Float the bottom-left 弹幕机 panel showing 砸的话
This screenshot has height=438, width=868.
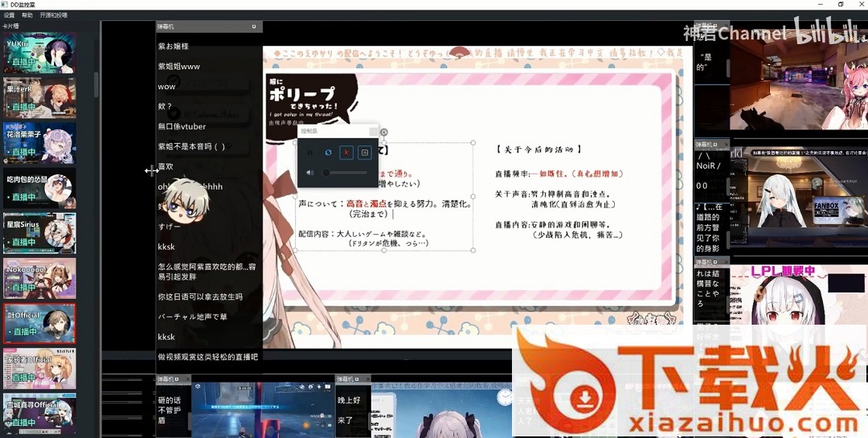pyautogui.click(x=178, y=379)
